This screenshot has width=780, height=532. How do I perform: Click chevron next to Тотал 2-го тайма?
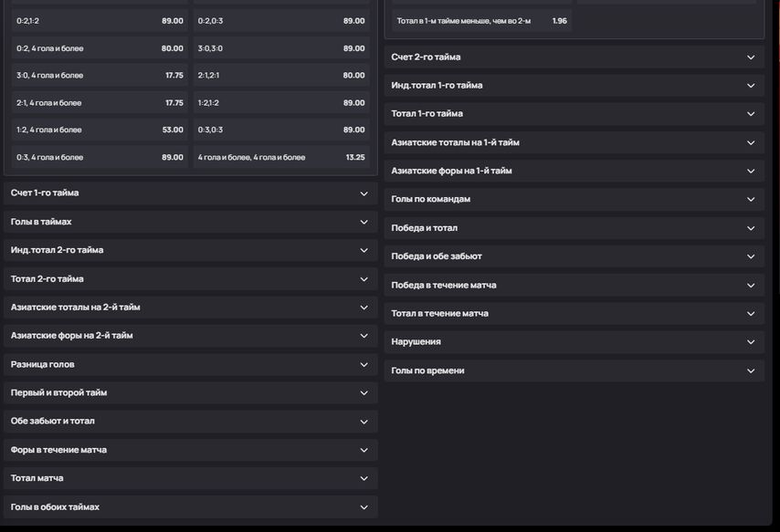coord(364,279)
